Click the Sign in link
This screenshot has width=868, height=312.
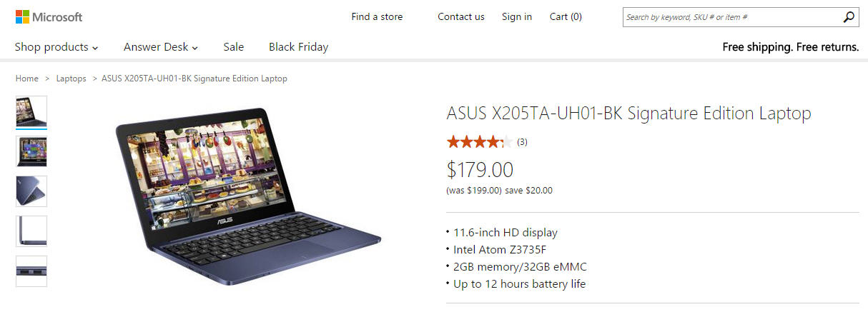pyautogui.click(x=516, y=17)
